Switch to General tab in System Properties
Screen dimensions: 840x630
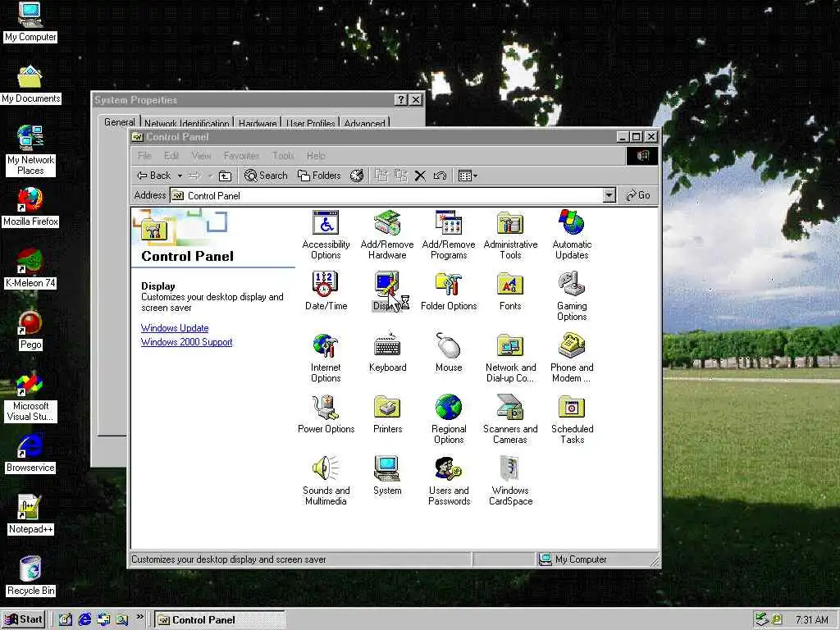point(120,122)
